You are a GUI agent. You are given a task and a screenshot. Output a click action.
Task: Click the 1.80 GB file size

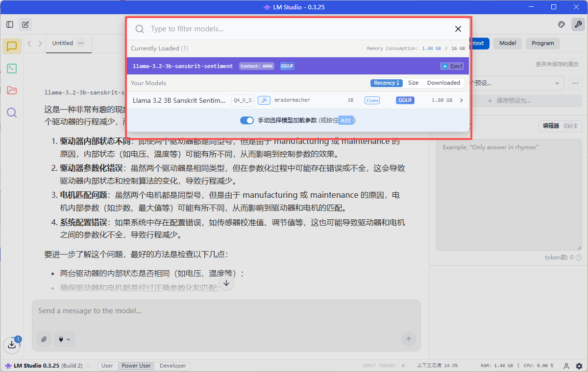click(x=442, y=100)
